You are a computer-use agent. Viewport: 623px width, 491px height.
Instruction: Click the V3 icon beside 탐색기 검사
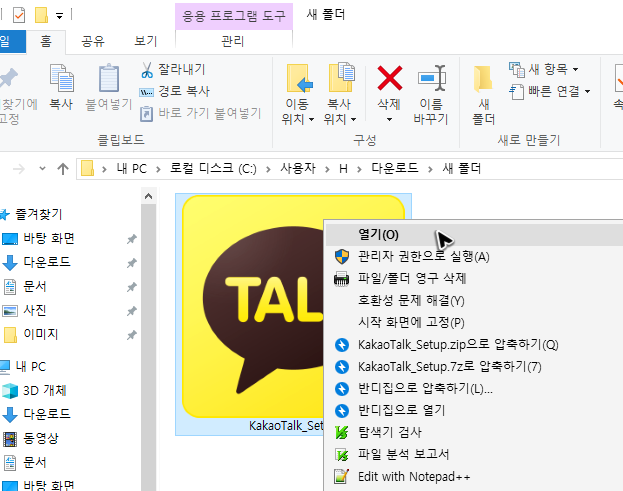(x=341, y=432)
